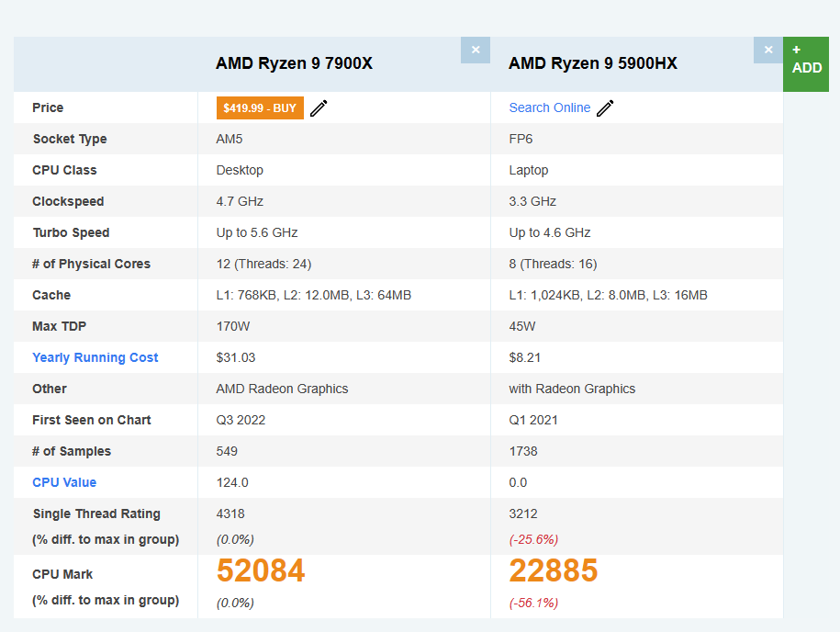This screenshot has height=632, width=840.
Task: Select the First Seen on Chart label
Action: [92, 420]
